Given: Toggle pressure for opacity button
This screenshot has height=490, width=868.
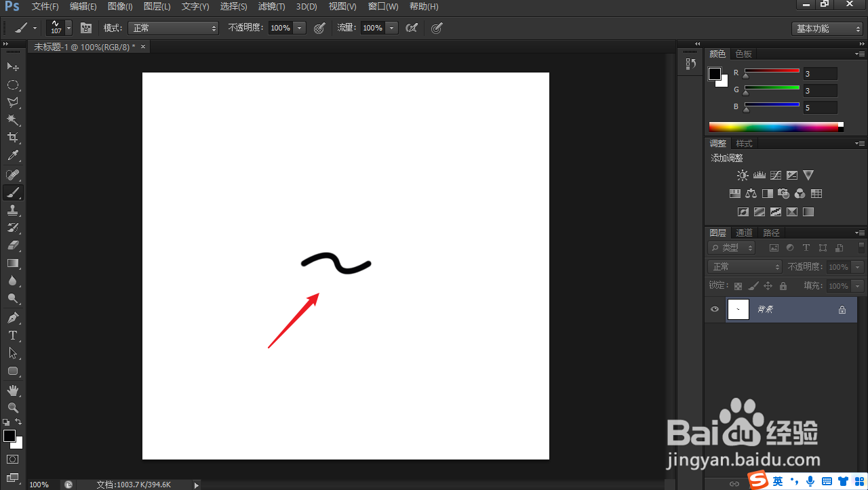Looking at the screenshot, I should 319,28.
